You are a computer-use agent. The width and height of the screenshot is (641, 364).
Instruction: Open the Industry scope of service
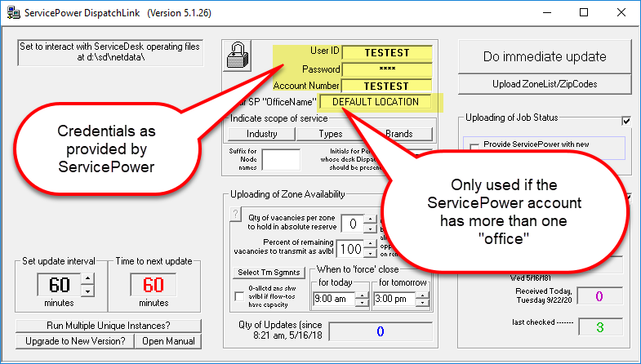[261, 134]
